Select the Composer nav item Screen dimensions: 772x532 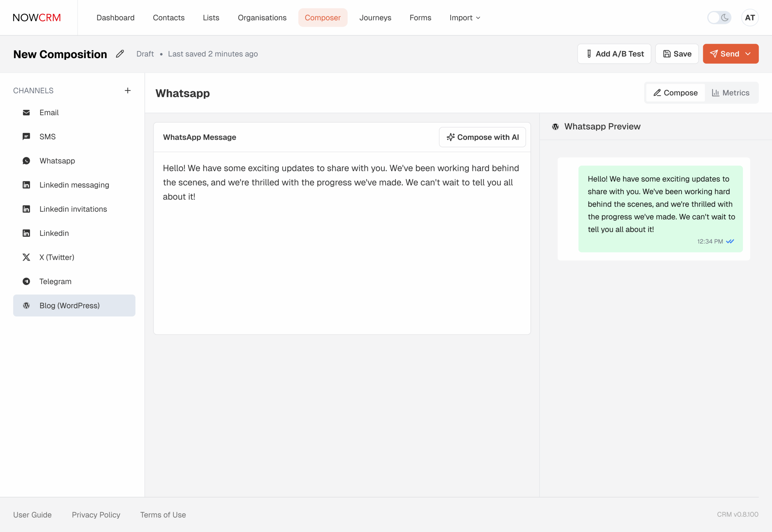coord(323,18)
